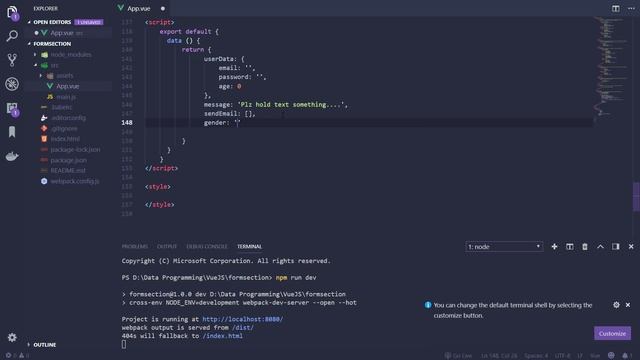640x360 pixels.
Task: Open .editorconfig in the file tree
Action: [x=68, y=118]
